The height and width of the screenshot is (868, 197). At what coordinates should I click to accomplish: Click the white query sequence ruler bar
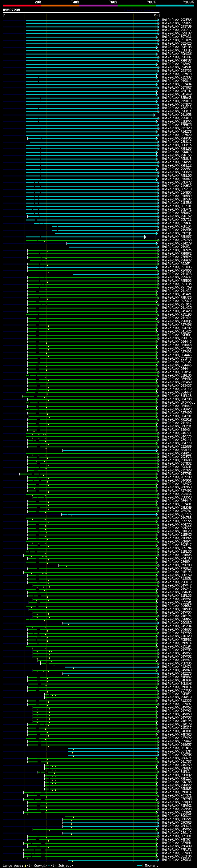pos(81,13)
